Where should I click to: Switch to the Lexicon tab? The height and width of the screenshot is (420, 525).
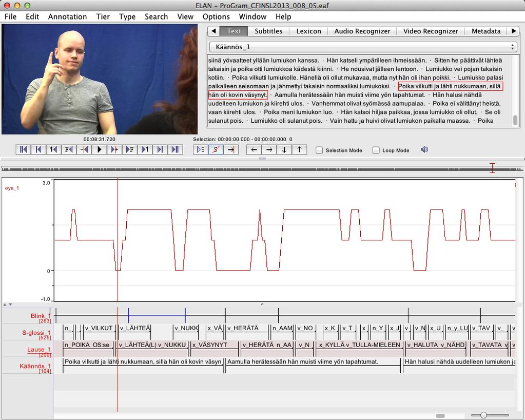[x=308, y=31]
